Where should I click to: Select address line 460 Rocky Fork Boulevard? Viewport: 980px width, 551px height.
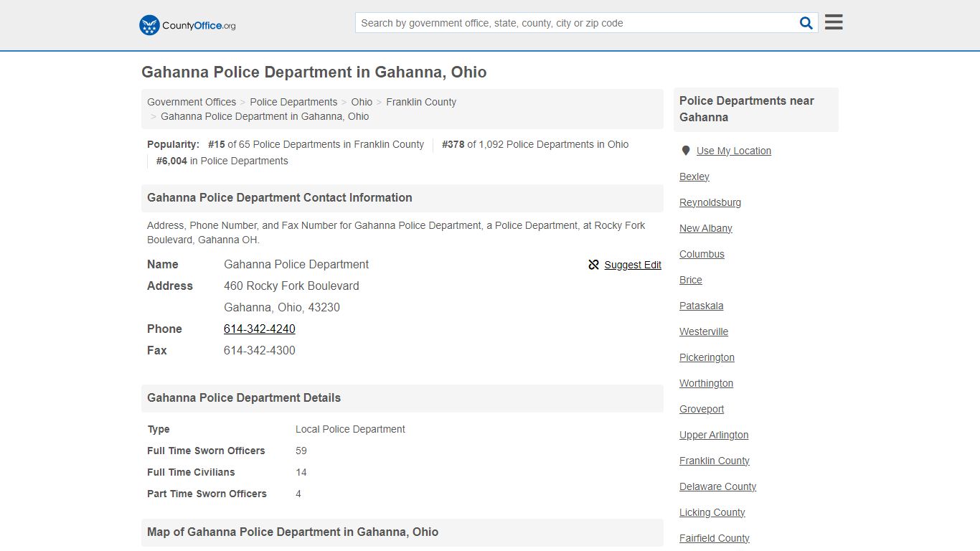click(291, 286)
